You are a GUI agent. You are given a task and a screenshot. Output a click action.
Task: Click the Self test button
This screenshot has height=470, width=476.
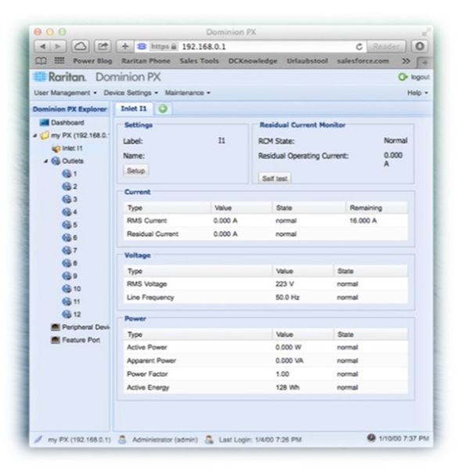click(x=275, y=179)
